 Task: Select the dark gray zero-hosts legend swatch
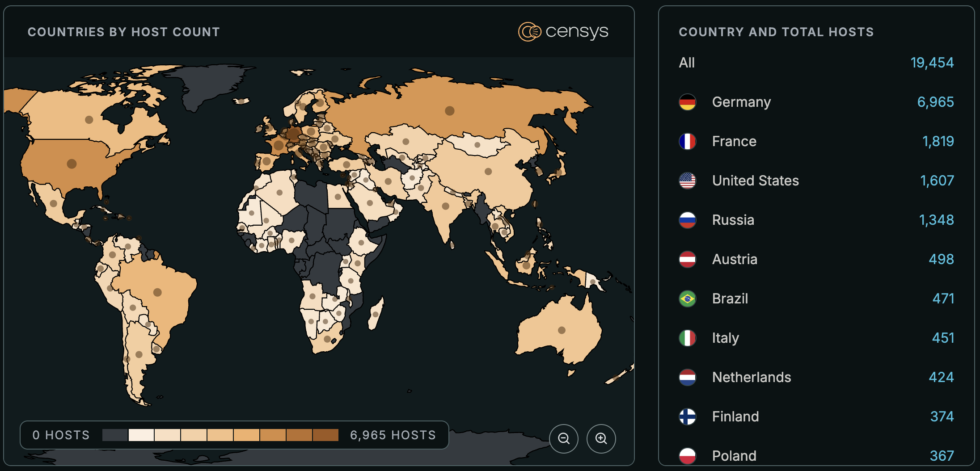115,435
